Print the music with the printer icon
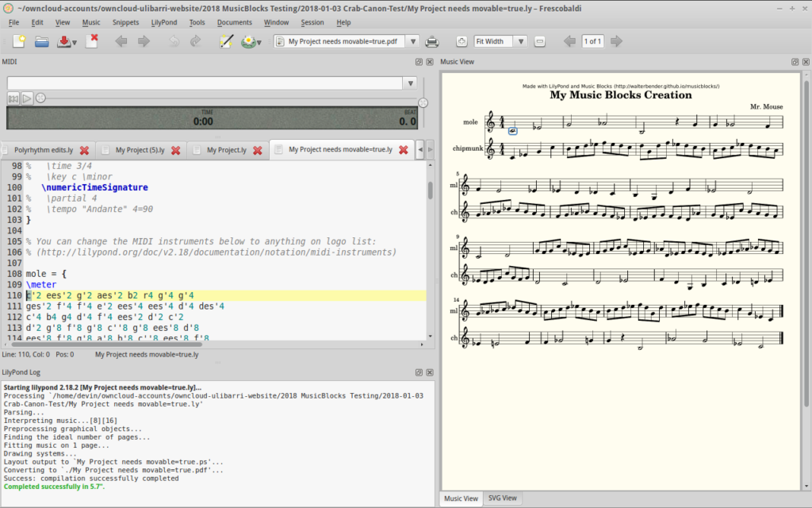Screen dimensions: 812x508 tap(432, 41)
